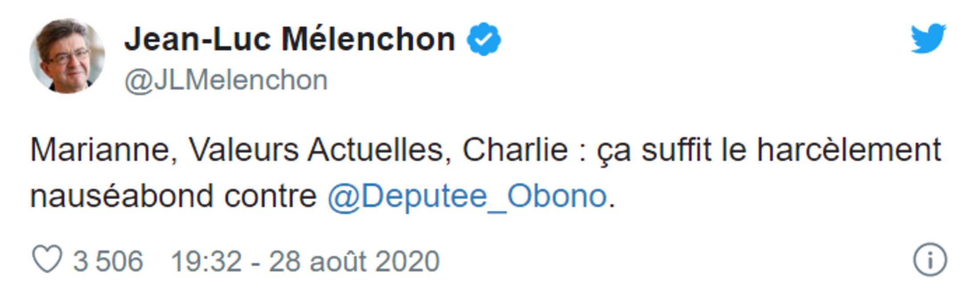Visit the @JLMelenchon handle link
This screenshot has height=291, width=980.
coord(226,81)
